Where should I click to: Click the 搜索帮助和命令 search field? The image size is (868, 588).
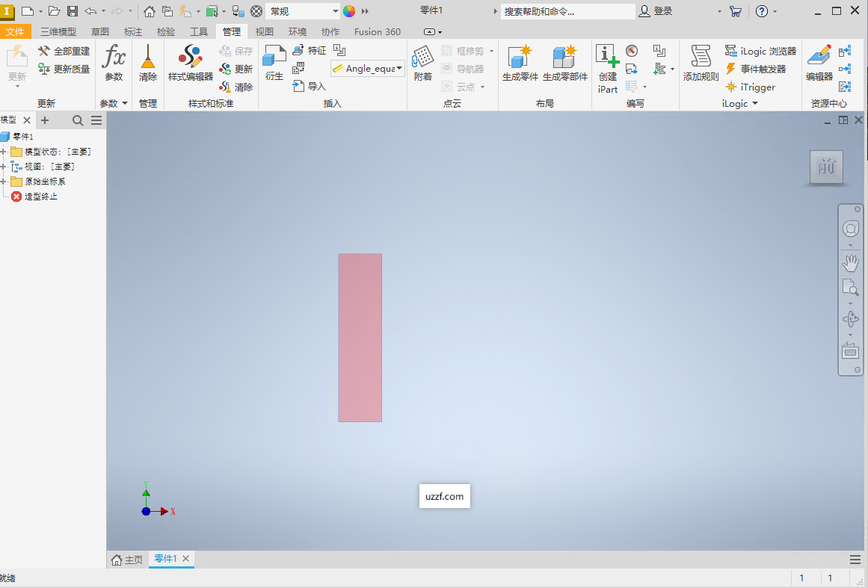point(568,11)
